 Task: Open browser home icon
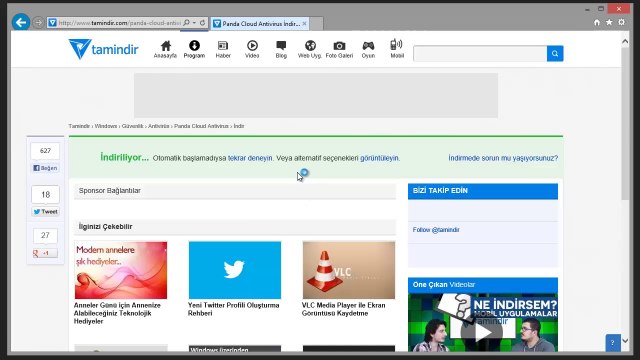click(597, 22)
